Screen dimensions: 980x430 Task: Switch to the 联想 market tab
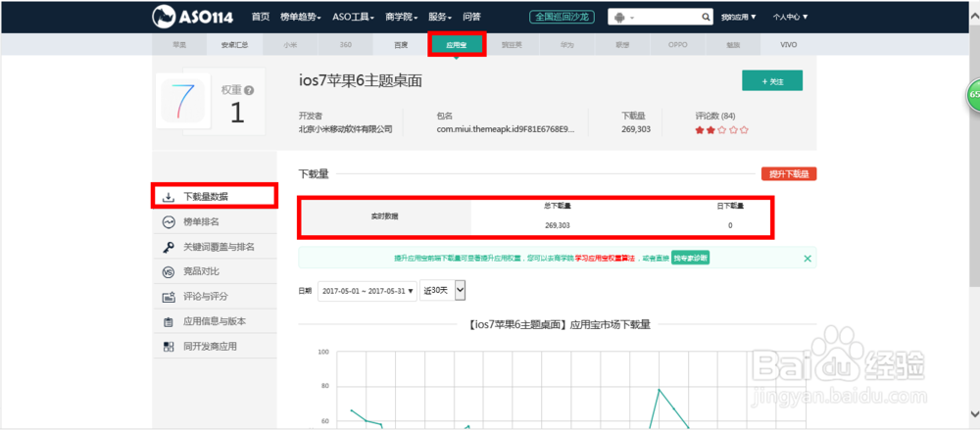pyautogui.click(x=622, y=45)
